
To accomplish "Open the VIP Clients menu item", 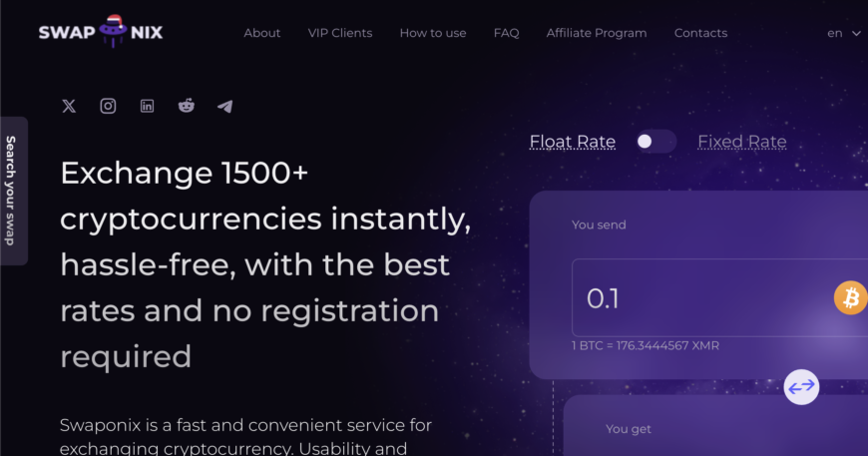I will tap(340, 33).
